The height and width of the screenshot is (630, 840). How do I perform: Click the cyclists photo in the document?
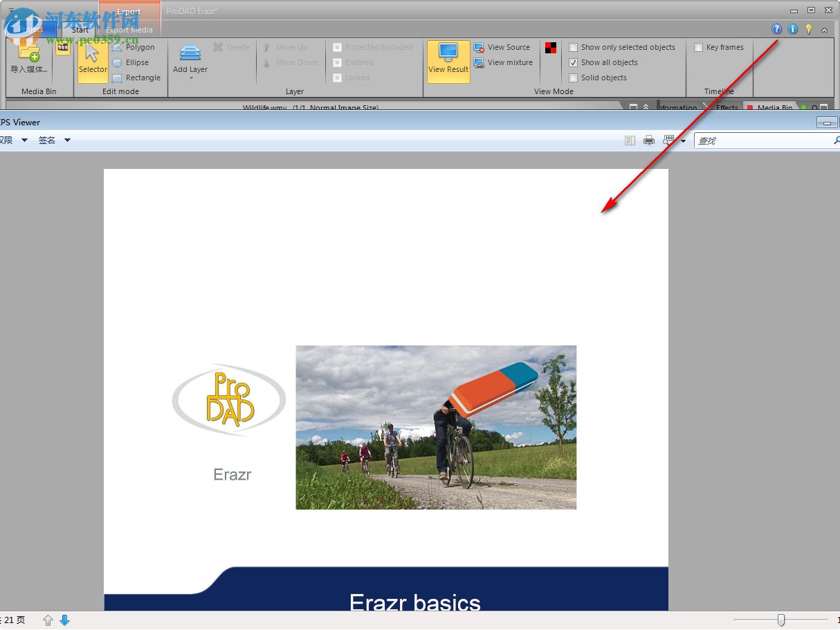click(436, 428)
